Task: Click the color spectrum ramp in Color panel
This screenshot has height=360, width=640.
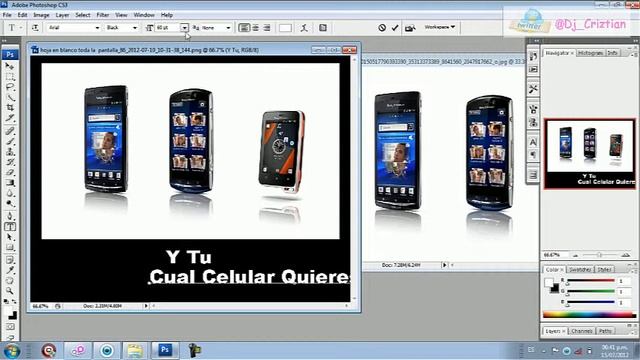Action: pos(589,315)
